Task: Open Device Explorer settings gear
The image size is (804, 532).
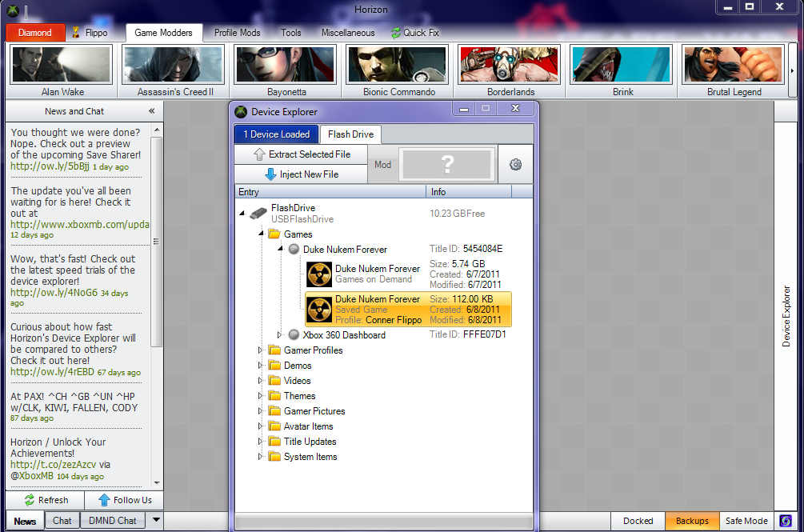Action: tap(515, 165)
